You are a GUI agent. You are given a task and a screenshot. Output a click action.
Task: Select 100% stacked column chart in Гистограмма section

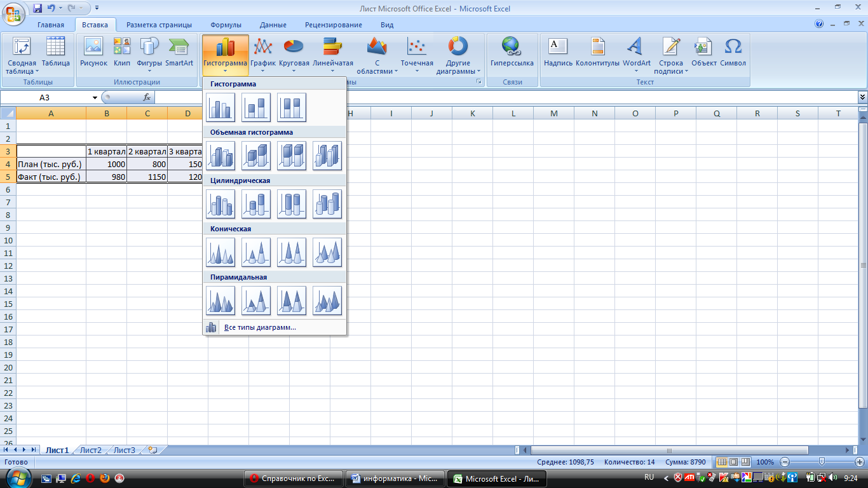pyautogui.click(x=292, y=107)
